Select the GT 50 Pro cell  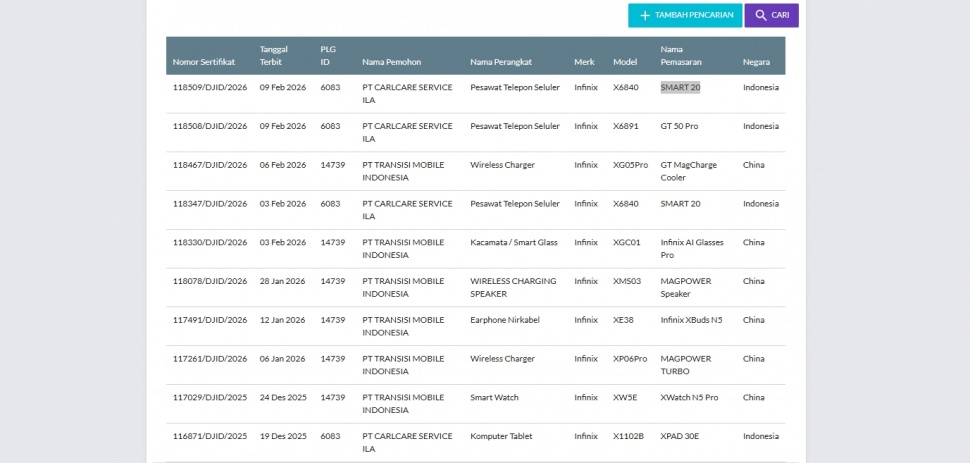679,127
